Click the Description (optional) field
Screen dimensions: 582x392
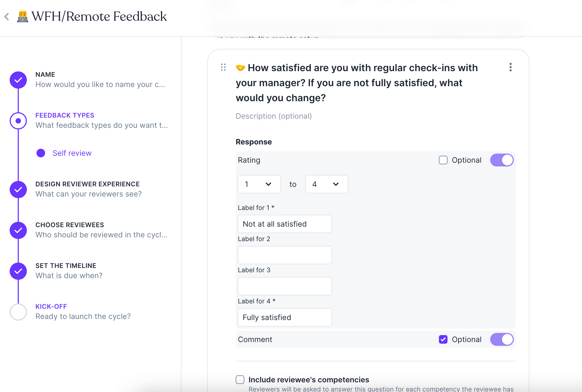(x=274, y=116)
